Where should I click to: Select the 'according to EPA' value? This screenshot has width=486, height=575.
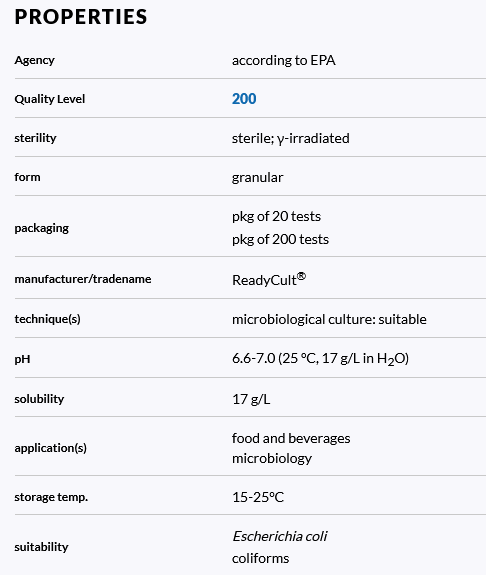[284, 60]
